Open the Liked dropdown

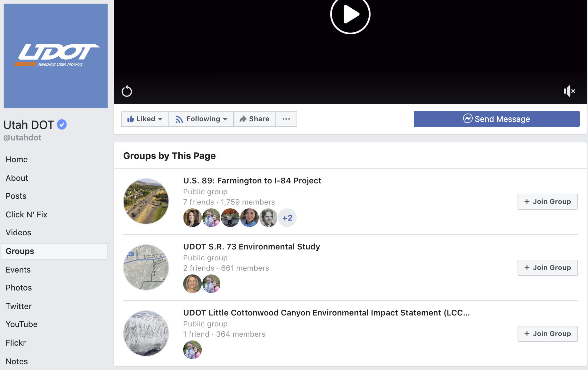[145, 119]
